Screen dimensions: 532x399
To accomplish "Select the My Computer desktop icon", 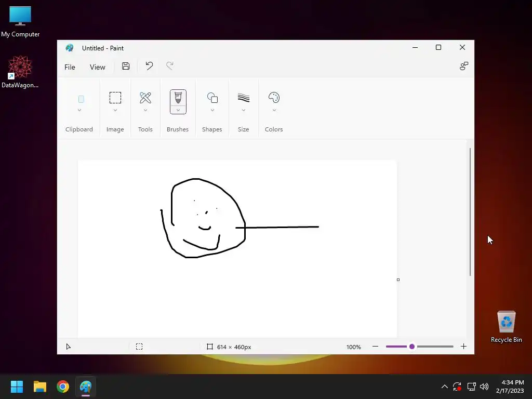I will pyautogui.click(x=20, y=21).
